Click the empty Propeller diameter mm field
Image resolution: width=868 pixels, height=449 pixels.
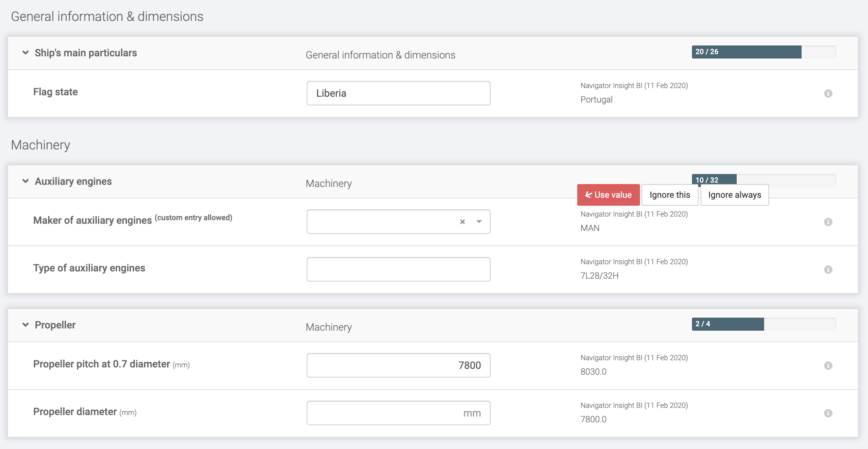click(x=398, y=413)
